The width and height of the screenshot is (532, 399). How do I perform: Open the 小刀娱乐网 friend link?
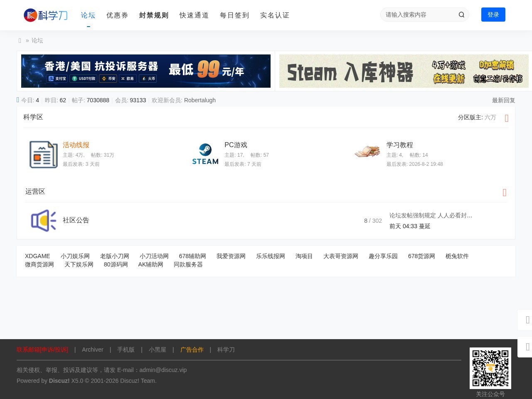(x=75, y=256)
